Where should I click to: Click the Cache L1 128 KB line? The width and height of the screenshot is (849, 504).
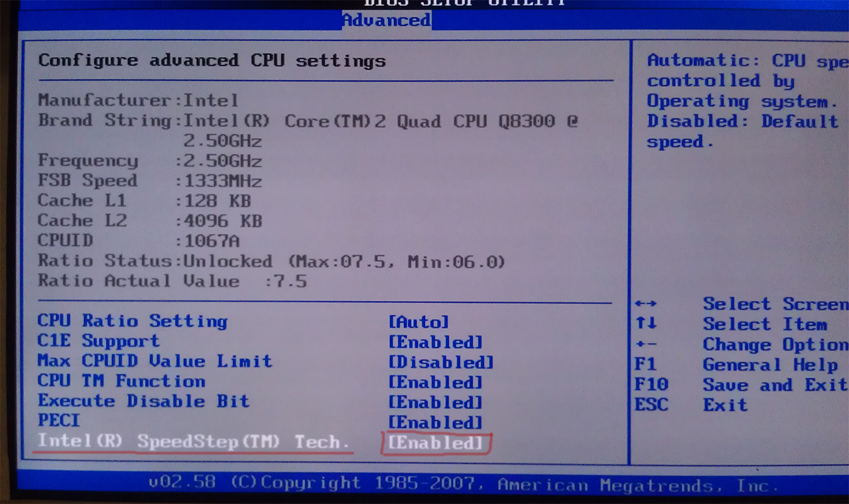pyautogui.click(x=144, y=201)
